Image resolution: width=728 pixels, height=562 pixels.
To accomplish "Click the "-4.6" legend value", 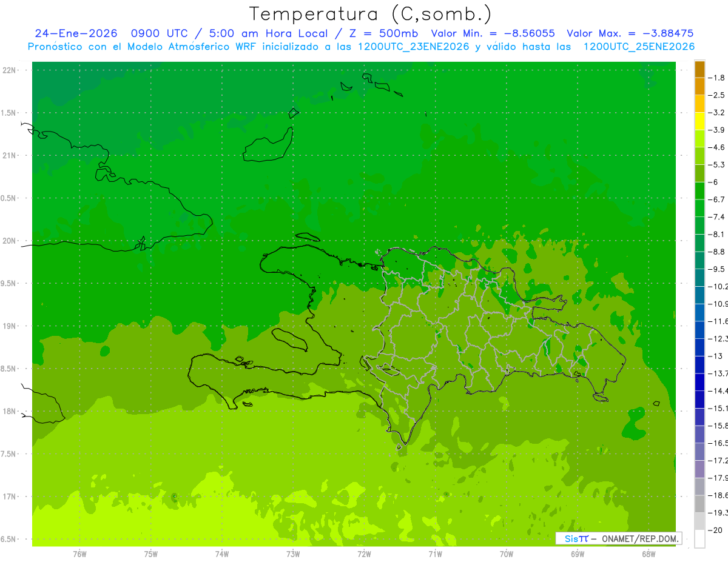I will point(716,147).
